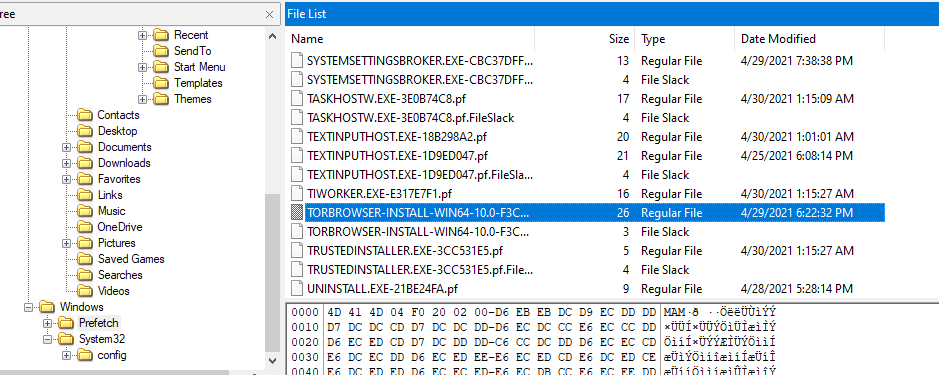Select SYSTEMSETTINGSBROKER.EXE Regular File row name
The width and height of the screenshot is (939, 375).
(419, 61)
